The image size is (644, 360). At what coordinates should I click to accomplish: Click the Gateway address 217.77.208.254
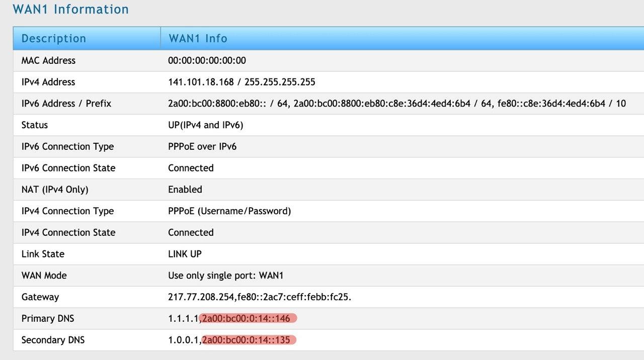point(202,297)
